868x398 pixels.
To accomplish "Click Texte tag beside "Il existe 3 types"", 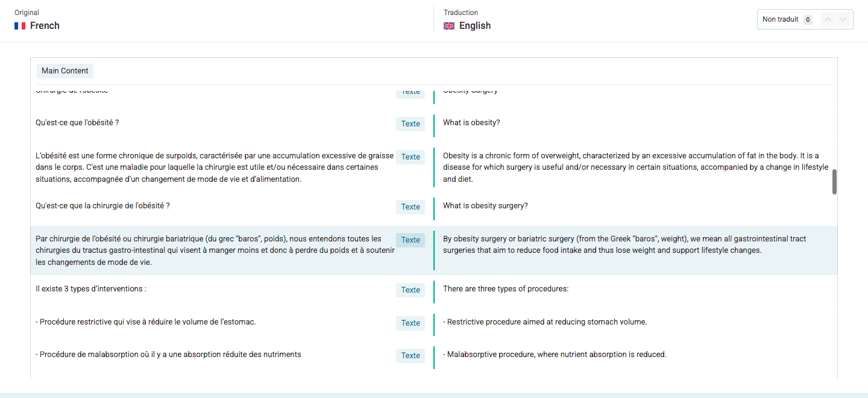I will (x=410, y=290).
